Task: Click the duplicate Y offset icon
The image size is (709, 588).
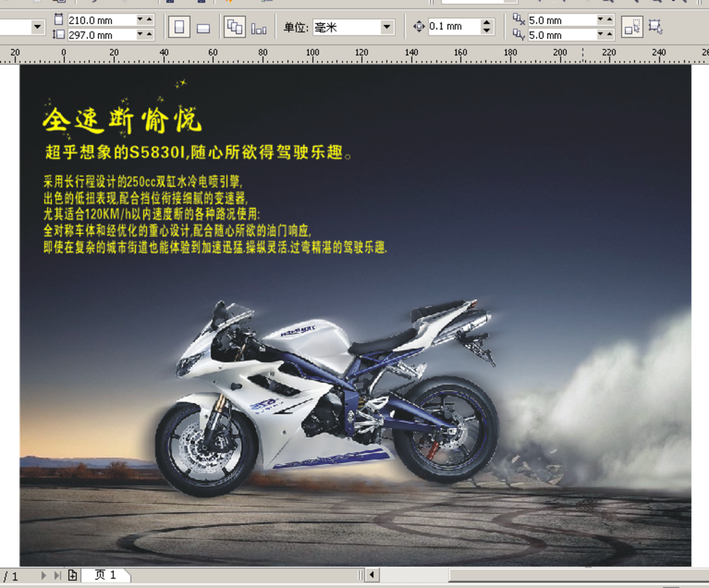Action: (519, 35)
